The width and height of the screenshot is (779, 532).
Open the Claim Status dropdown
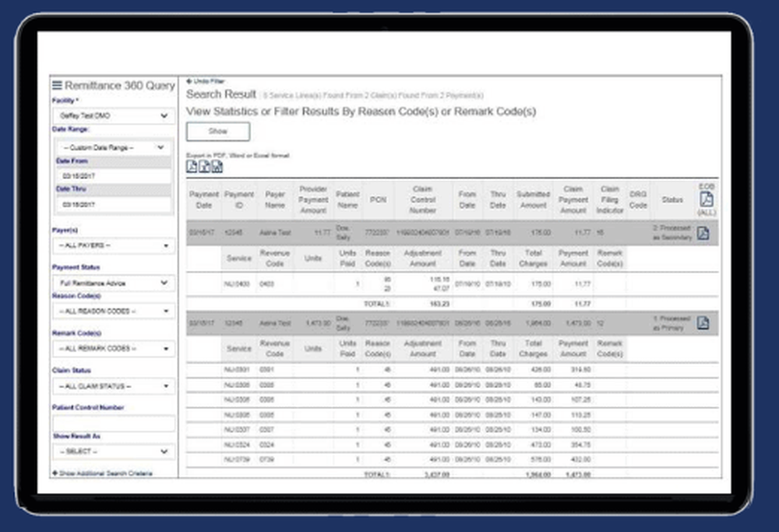[113, 386]
